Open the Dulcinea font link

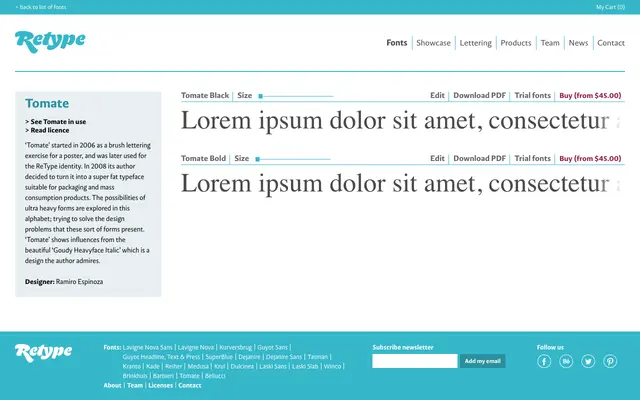[242, 366]
